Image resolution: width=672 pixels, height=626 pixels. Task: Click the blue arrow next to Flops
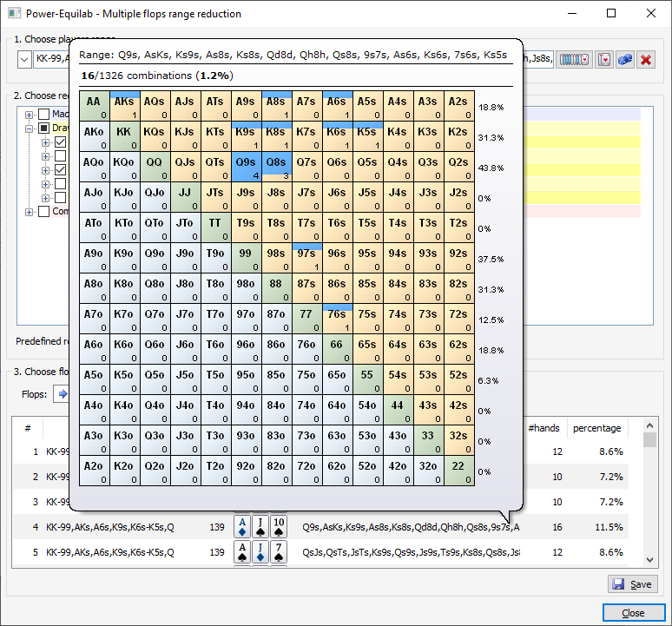(63, 394)
